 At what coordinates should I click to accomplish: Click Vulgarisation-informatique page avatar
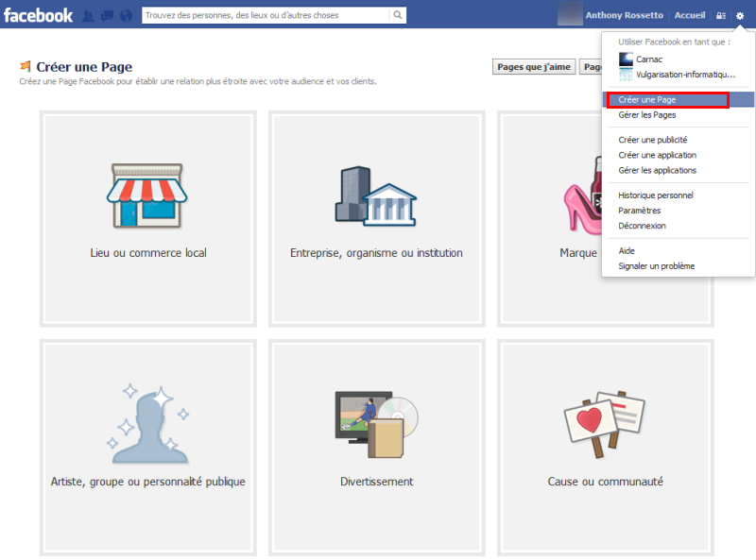(x=626, y=75)
